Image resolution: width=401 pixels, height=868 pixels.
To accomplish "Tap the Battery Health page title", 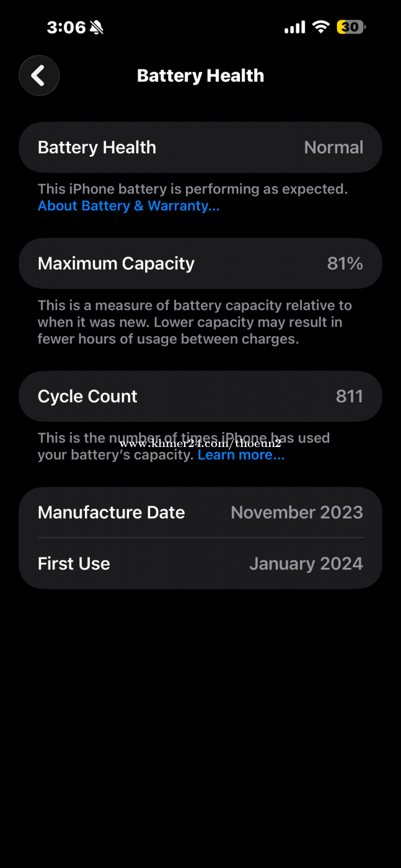I will [x=200, y=76].
